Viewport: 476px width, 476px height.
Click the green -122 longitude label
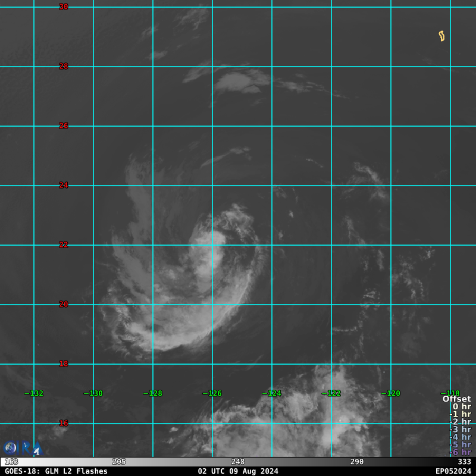331,393
